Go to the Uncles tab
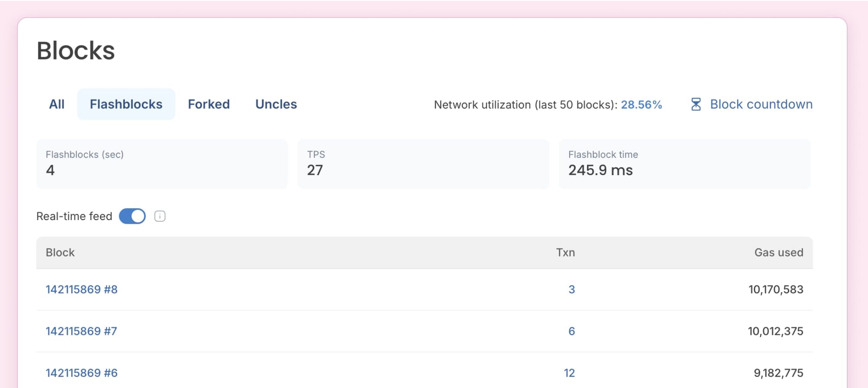Image resolution: width=868 pixels, height=388 pixels. (276, 104)
